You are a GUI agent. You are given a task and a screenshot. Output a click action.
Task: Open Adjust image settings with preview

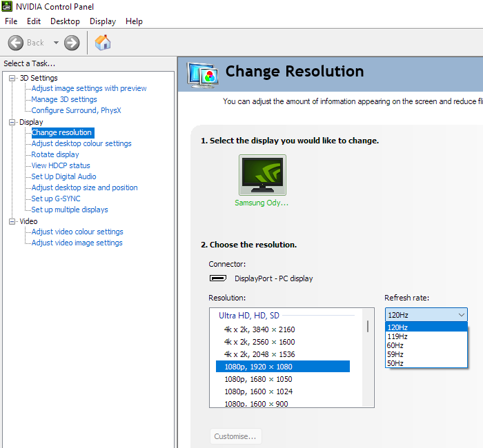89,88
